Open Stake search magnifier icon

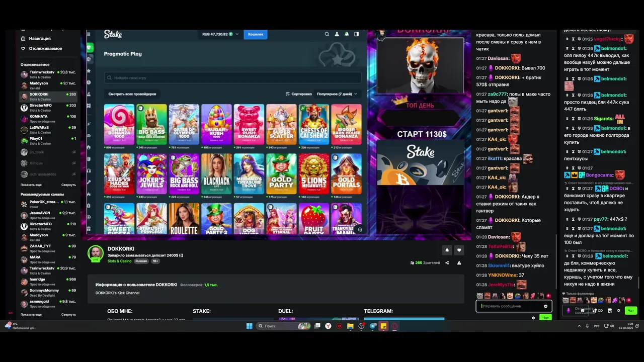click(327, 34)
